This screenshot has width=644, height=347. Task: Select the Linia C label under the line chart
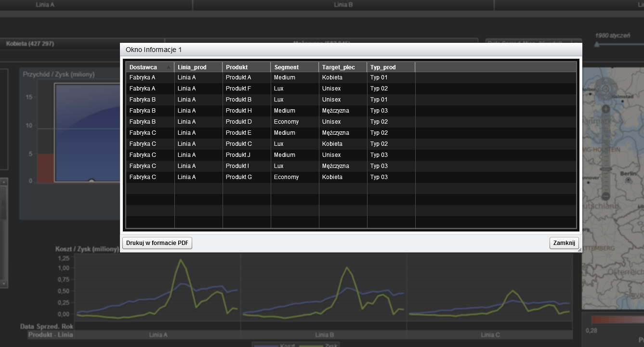pyautogui.click(x=490, y=334)
